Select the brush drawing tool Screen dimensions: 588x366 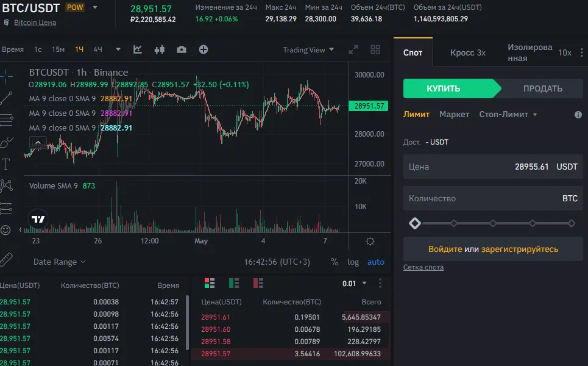[x=6, y=142]
